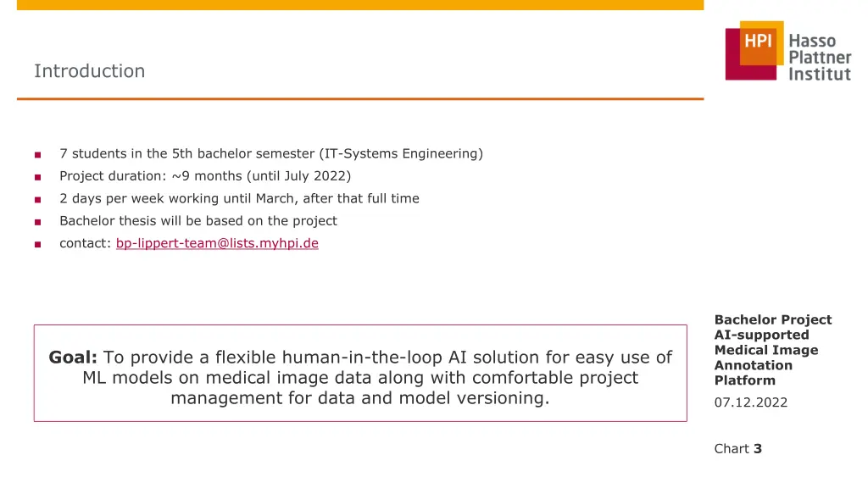
Task: Open the bp-lippert-team@lists.myhpi.de email link
Action: (x=217, y=243)
